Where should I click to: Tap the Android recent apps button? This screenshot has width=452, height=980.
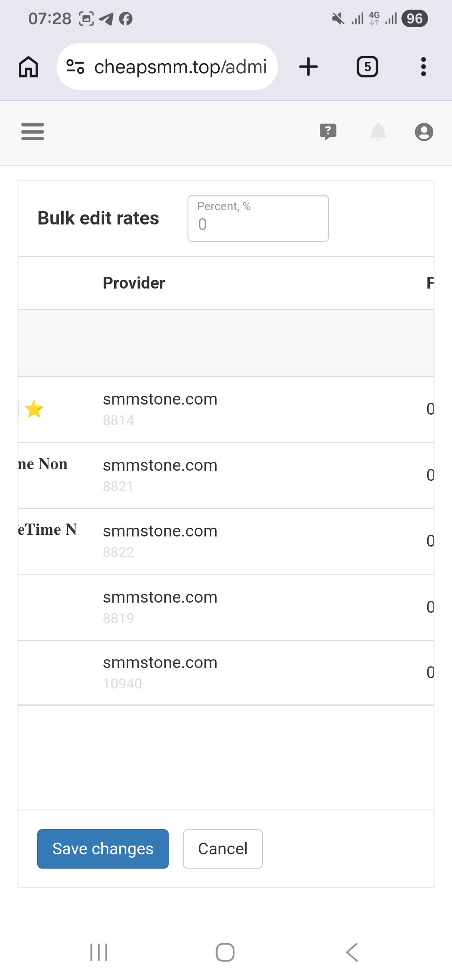99,952
